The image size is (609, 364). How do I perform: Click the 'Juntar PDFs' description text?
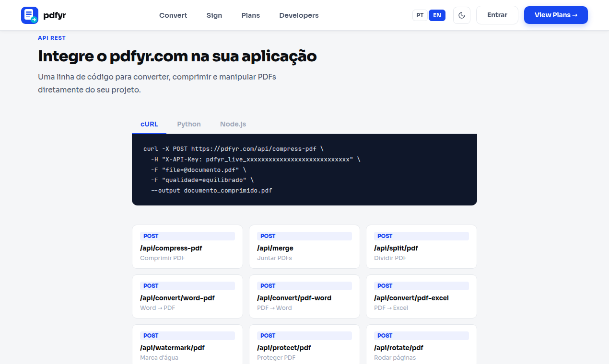click(274, 258)
